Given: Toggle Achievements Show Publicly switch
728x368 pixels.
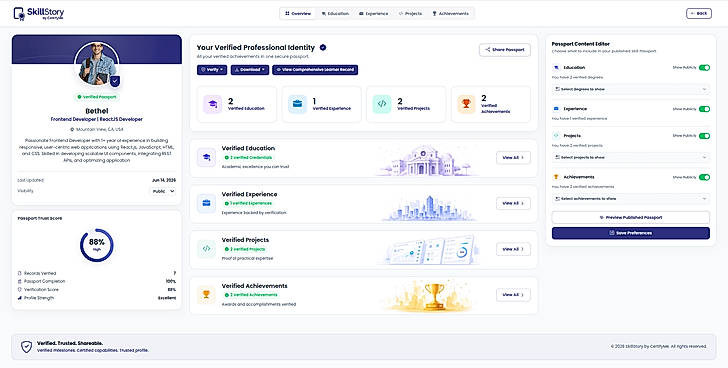Looking at the screenshot, I should [x=704, y=177].
